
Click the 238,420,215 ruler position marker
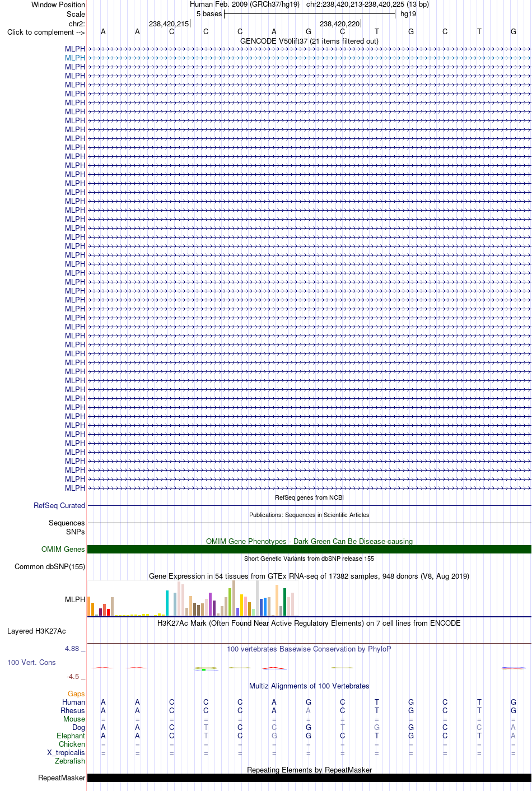pyautogui.click(x=169, y=24)
